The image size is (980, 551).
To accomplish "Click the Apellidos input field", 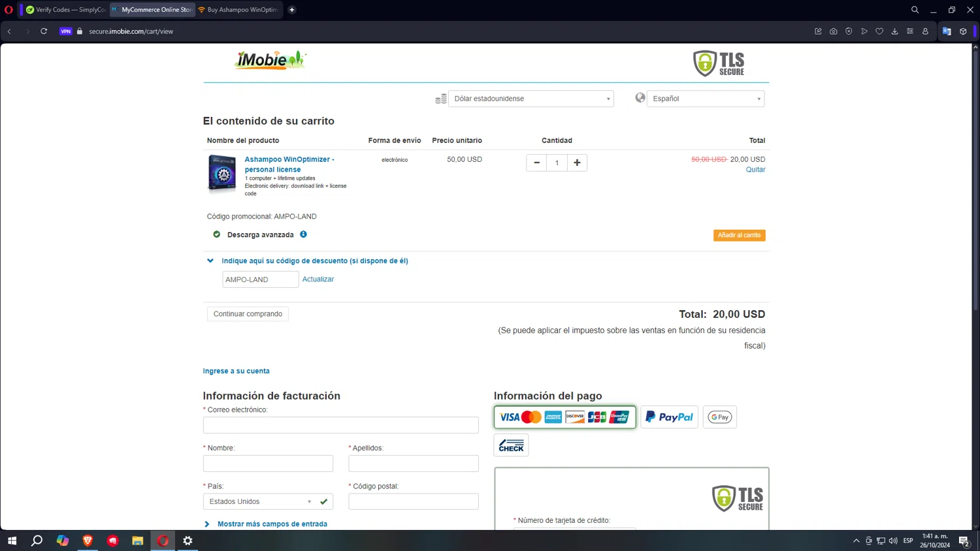I will point(414,464).
